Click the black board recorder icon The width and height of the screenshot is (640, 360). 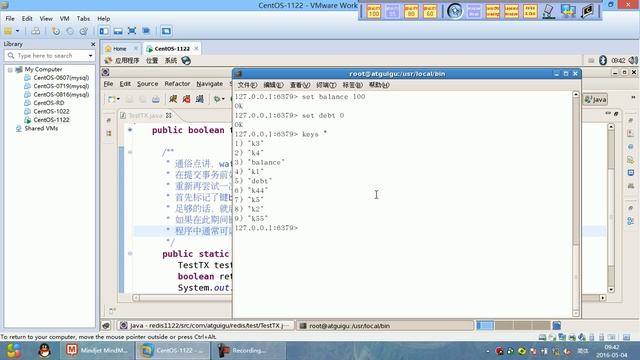(587, 11)
